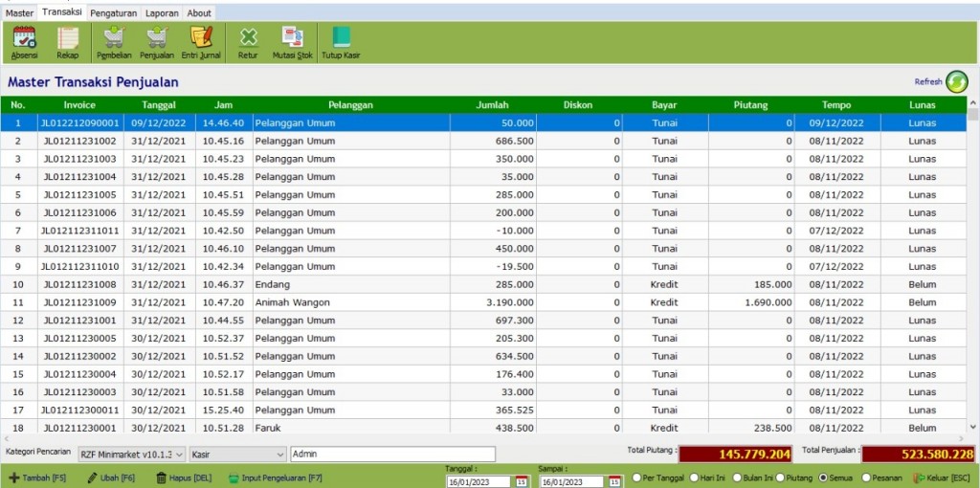This screenshot has height=488, width=980.
Task: Switch to the Pengaturan tab
Action: click(113, 12)
